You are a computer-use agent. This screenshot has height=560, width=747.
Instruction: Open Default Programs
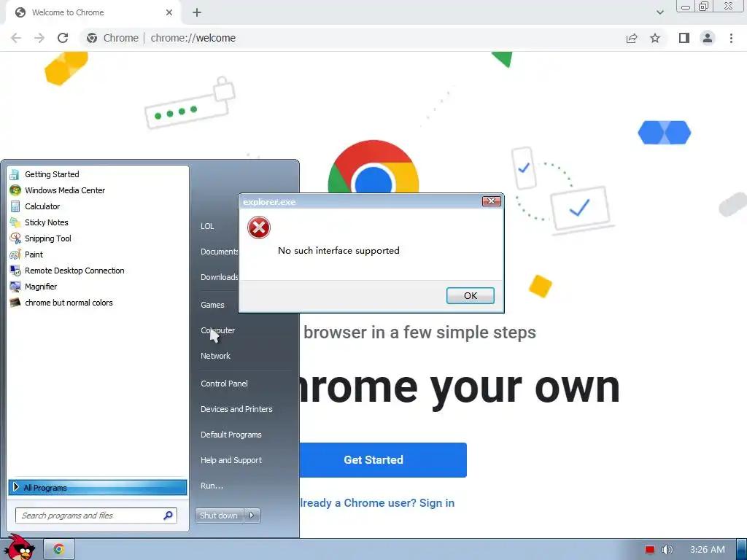point(231,435)
